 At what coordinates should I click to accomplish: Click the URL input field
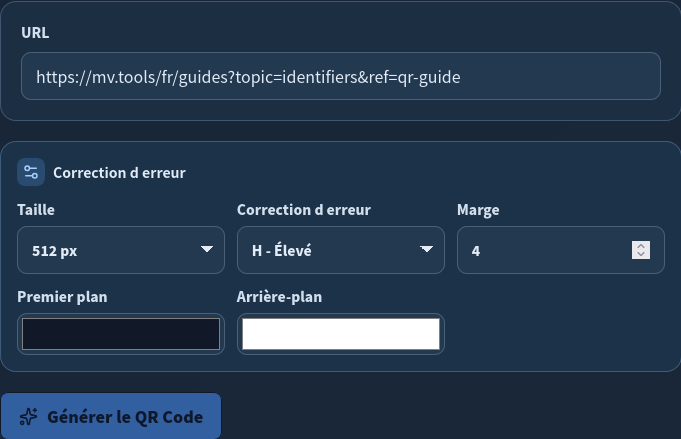341,76
